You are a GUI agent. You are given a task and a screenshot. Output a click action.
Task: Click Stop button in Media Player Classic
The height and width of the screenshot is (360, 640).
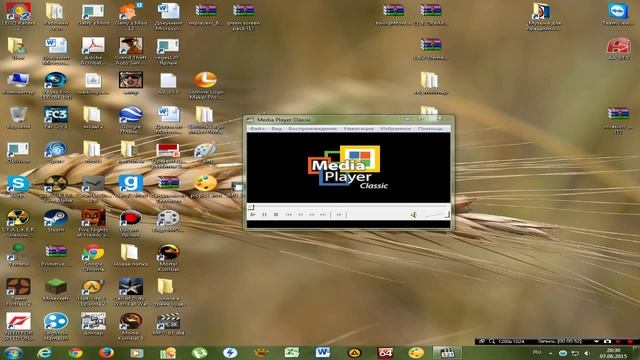pos(276,214)
